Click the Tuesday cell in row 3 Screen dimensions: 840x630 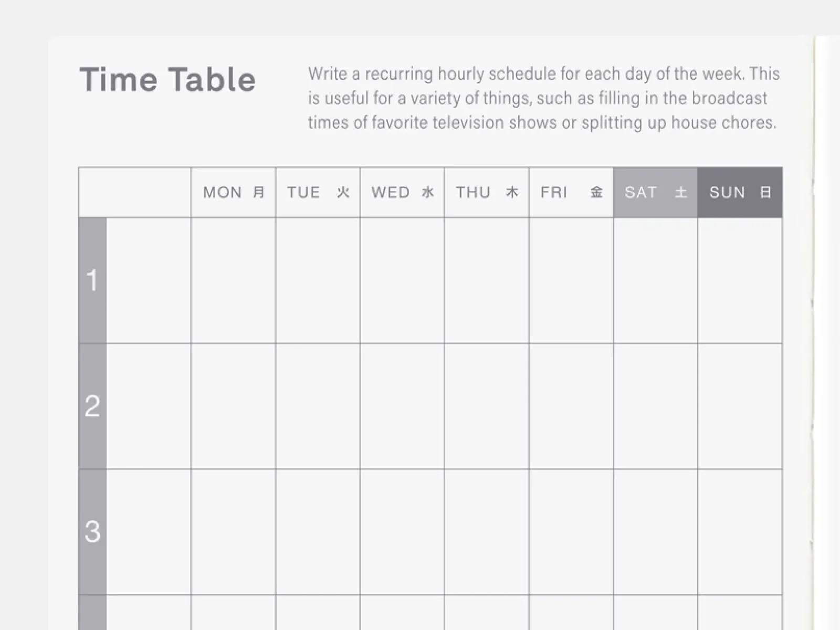318,532
